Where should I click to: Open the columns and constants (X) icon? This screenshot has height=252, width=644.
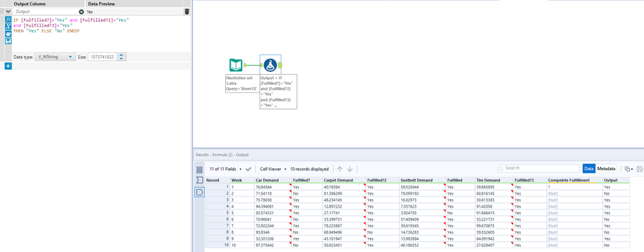click(8, 26)
